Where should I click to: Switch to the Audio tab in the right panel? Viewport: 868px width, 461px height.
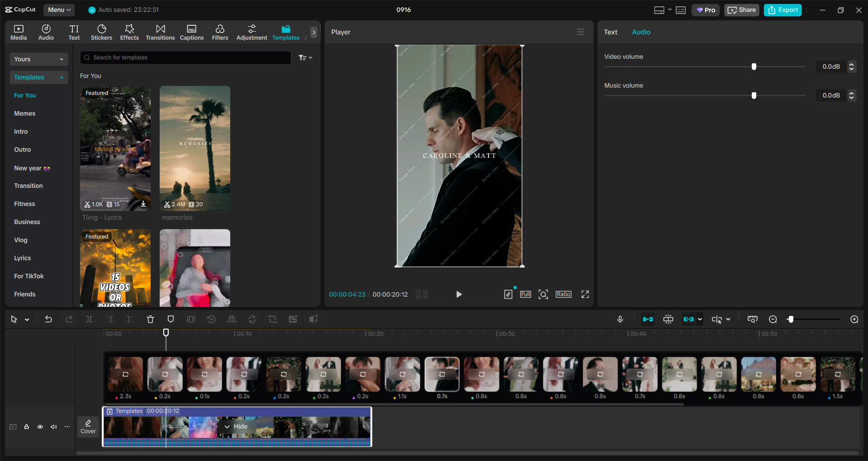pos(641,32)
